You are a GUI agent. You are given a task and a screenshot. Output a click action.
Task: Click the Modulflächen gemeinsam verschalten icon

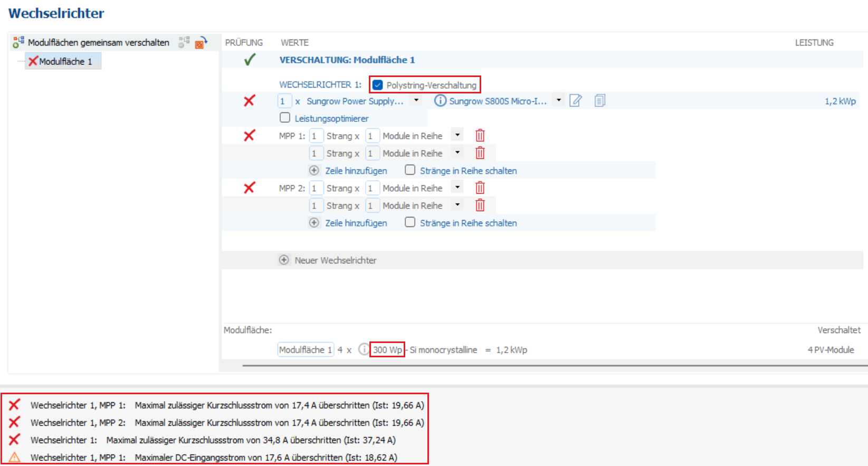(x=19, y=42)
